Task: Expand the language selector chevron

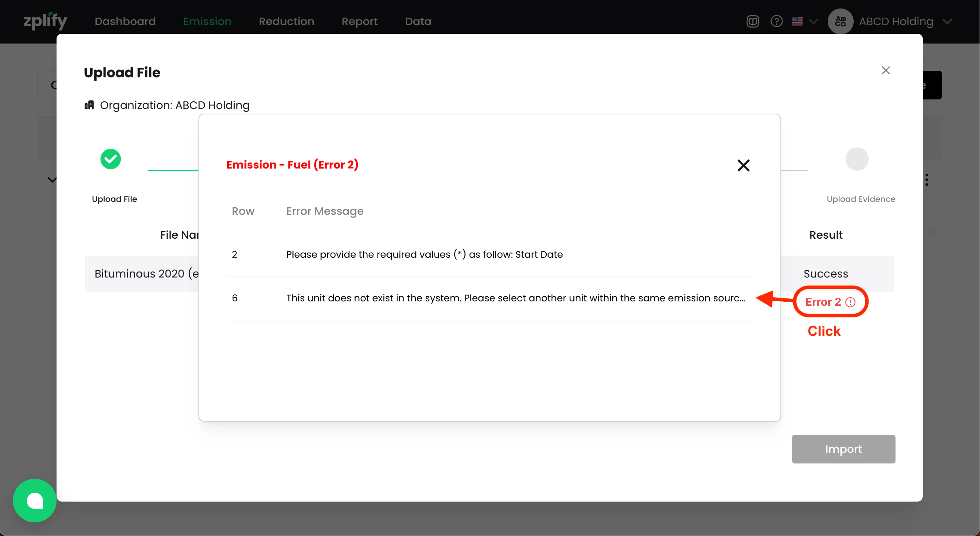Action: [813, 21]
